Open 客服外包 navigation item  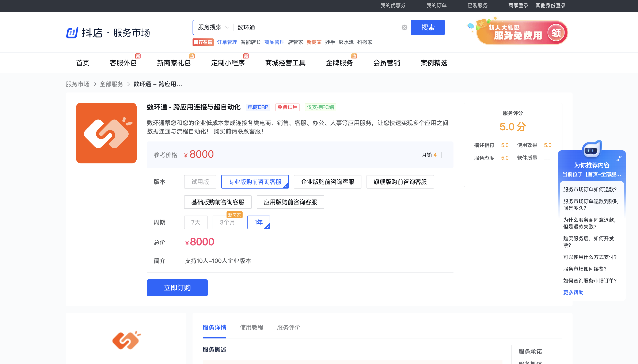123,63
